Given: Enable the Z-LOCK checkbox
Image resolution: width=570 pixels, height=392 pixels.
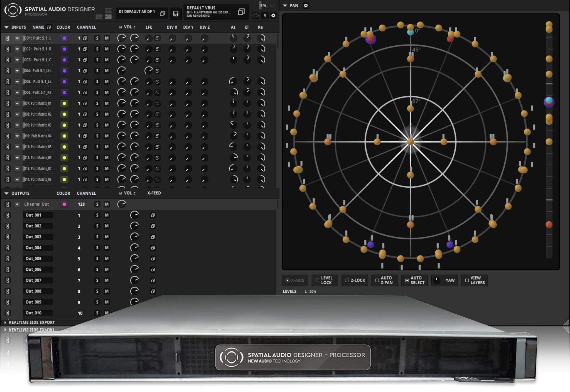Looking at the screenshot, I should point(347,280).
